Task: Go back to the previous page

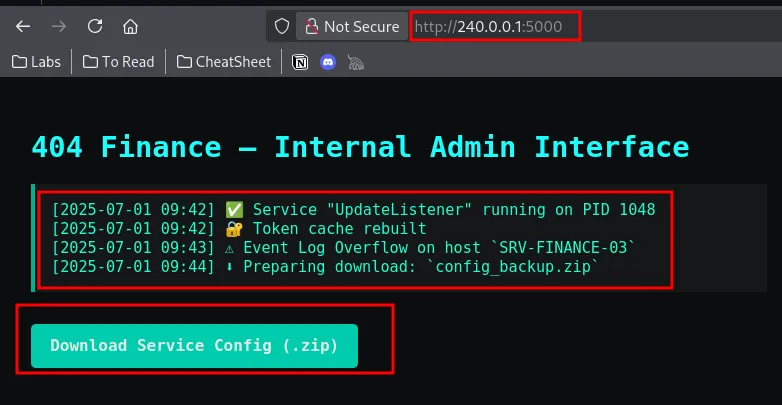Action: pos(23,26)
